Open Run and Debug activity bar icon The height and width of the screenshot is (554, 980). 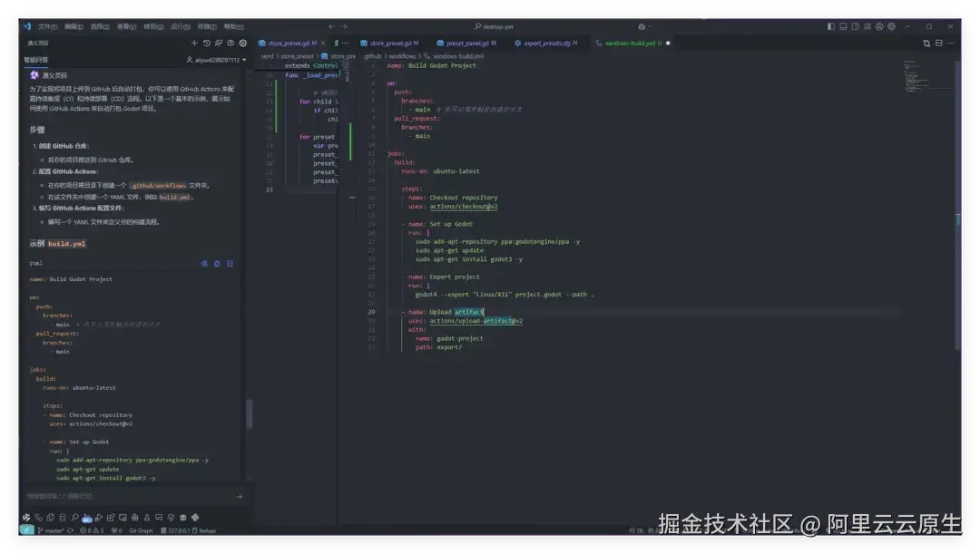[99, 518]
